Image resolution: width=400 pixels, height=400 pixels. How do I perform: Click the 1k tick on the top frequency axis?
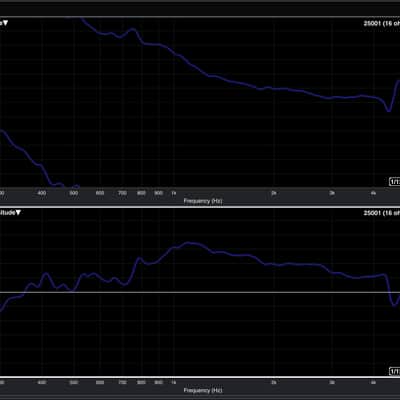[173, 193]
